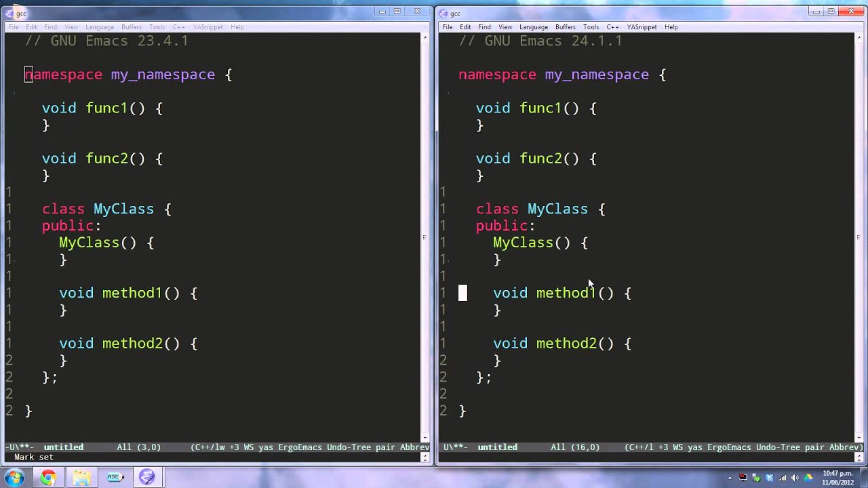Open the volume control in the tray
This screenshot has width=868, height=488.
coord(794,478)
